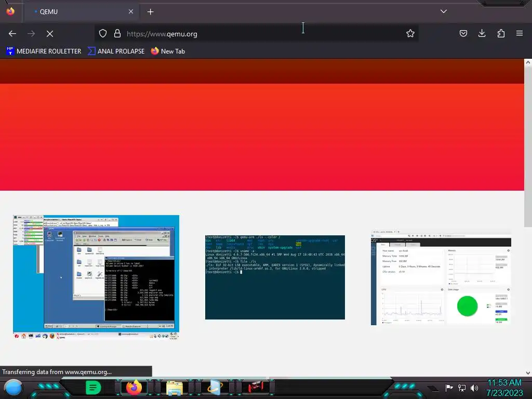Viewport: 532px width, 399px height.
Task: Open the MEDIAFIRE ROULETTER bookmark
Action: 44,51
